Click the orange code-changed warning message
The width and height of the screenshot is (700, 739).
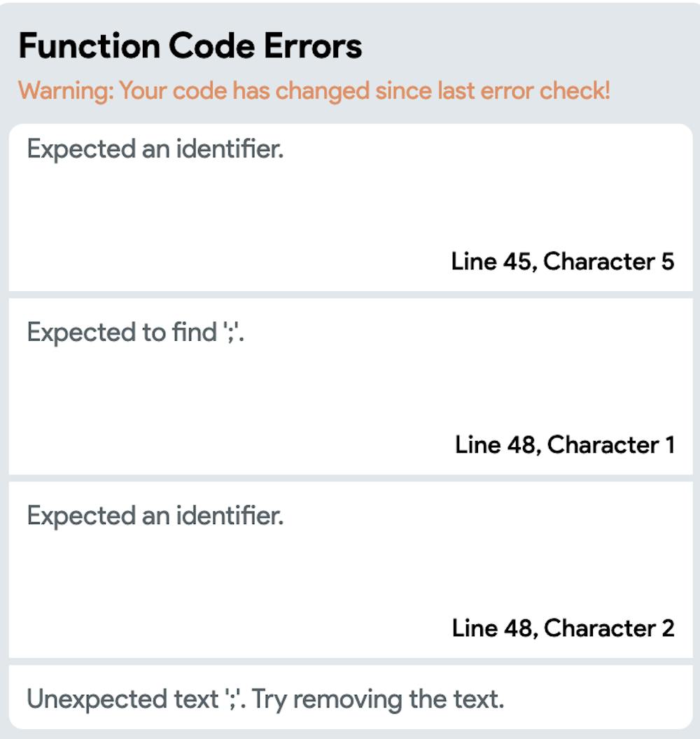click(x=314, y=91)
